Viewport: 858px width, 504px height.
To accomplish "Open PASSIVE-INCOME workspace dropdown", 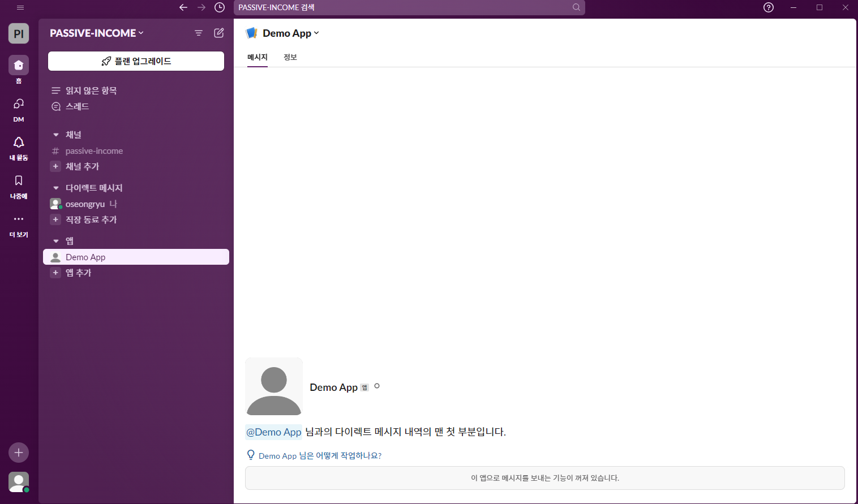I will click(x=97, y=33).
